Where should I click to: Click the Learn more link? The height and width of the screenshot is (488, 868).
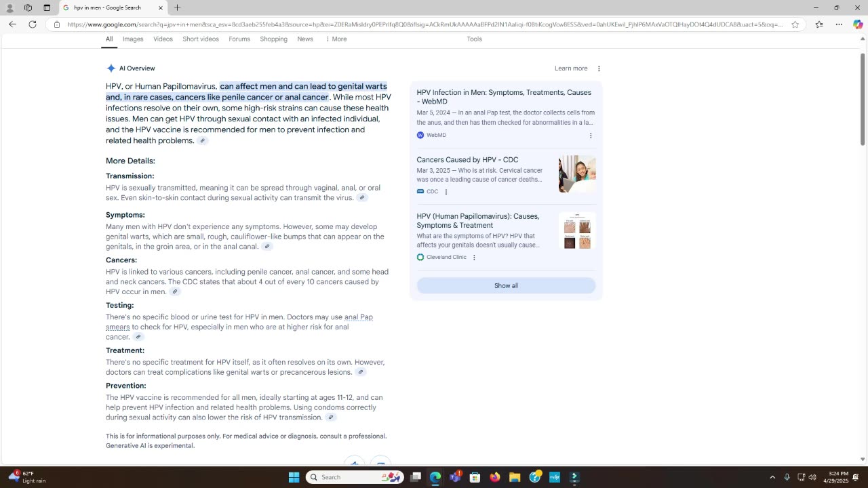[571, 68]
